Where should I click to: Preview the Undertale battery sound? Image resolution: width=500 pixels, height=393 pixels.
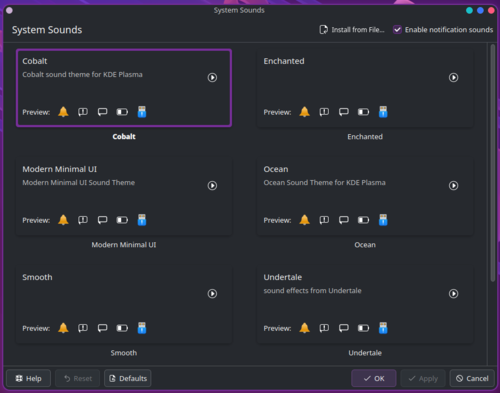click(x=363, y=328)
